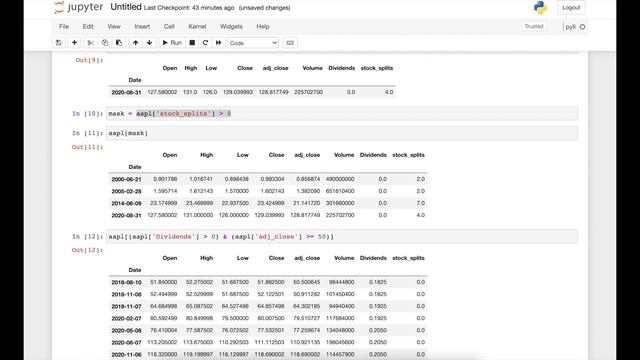Click into cell In [12] Dividends filter code
Screen dimensions: 640x360
point(342,236)
